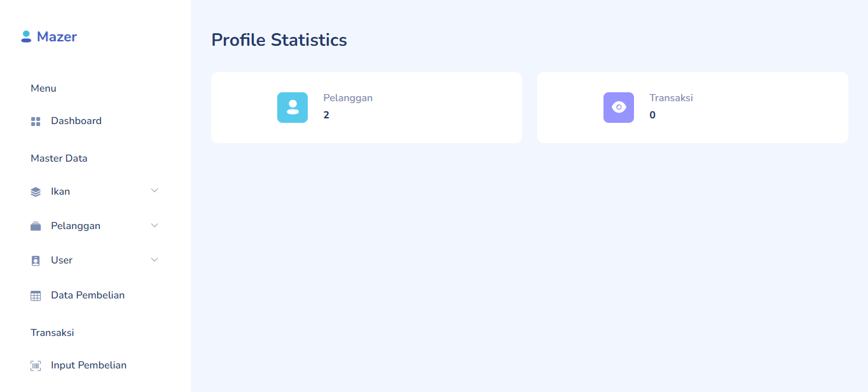Click the Data Pembelian table icon

pos(36,296)
